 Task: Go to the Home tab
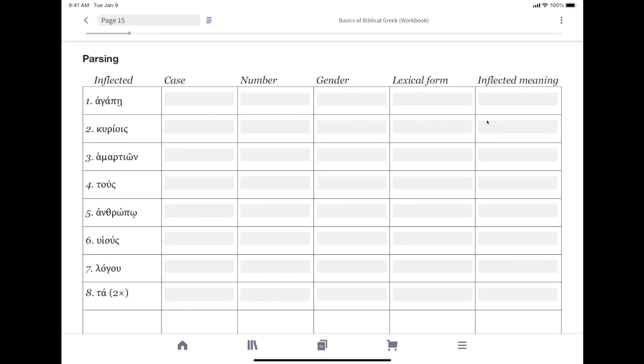182,345
